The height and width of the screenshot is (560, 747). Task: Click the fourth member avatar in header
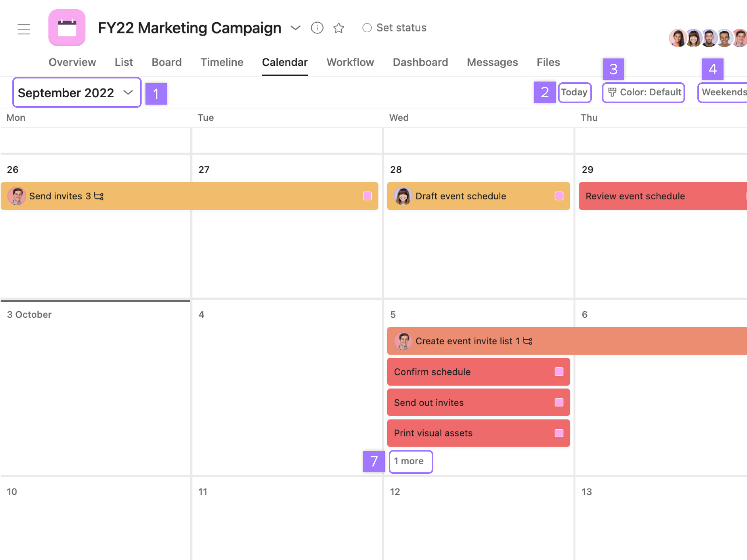(x=725, y=38)
